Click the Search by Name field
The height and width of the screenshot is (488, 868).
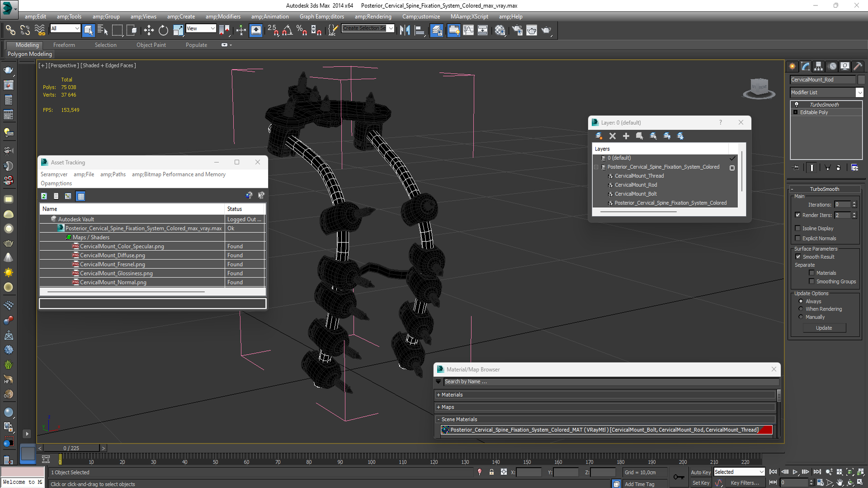611,382
